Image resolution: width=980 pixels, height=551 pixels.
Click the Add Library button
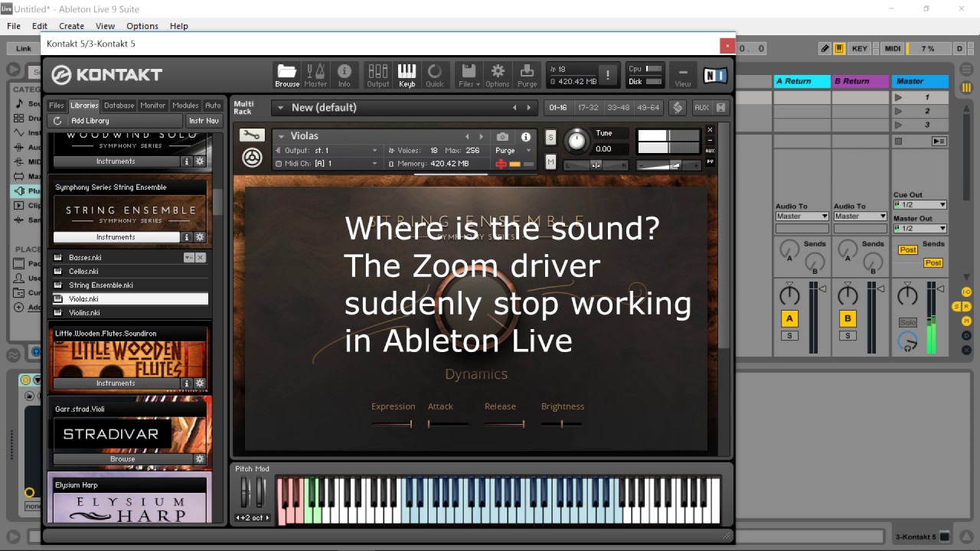(x=90, y=121)
